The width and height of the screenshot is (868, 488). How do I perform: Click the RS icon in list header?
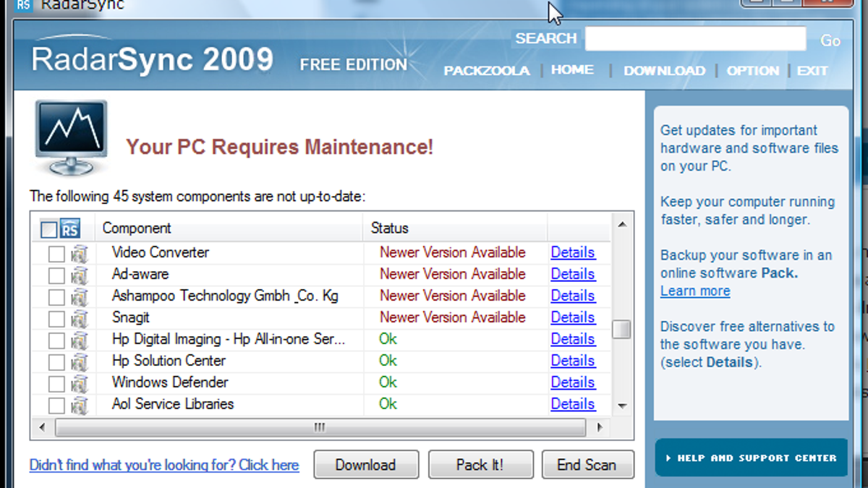coord(70,229)
